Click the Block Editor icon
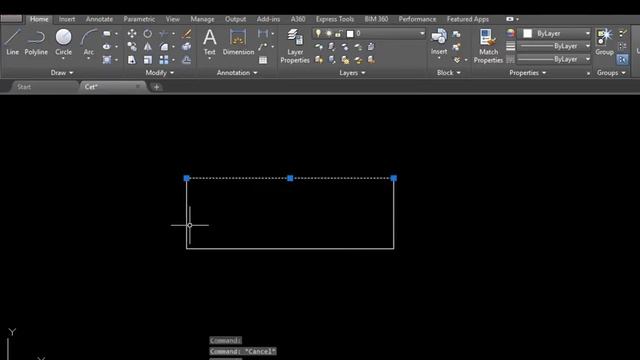 click(x=457, y=47)
